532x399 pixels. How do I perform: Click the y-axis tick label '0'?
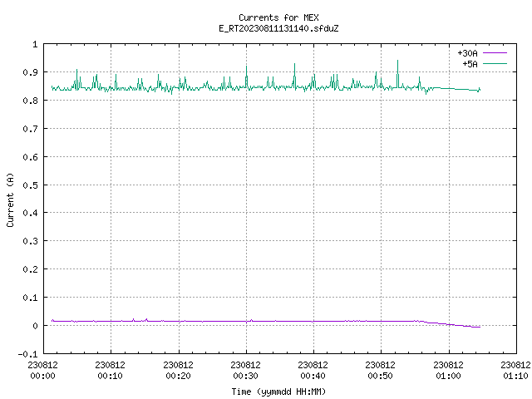35,326
